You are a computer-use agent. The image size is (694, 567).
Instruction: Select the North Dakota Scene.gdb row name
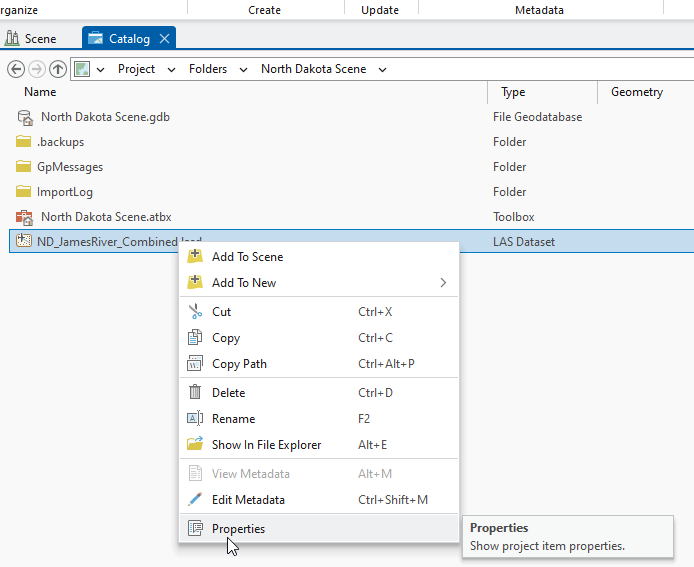[x=105, y=117]
